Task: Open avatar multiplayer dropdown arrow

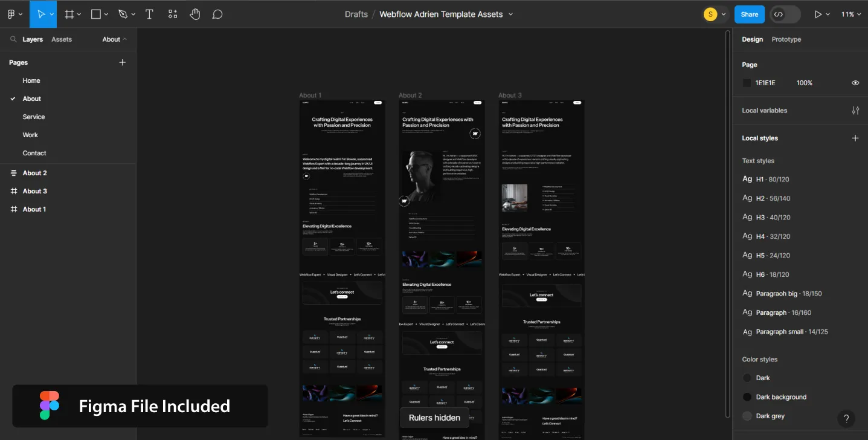Action: coord(724,15)
